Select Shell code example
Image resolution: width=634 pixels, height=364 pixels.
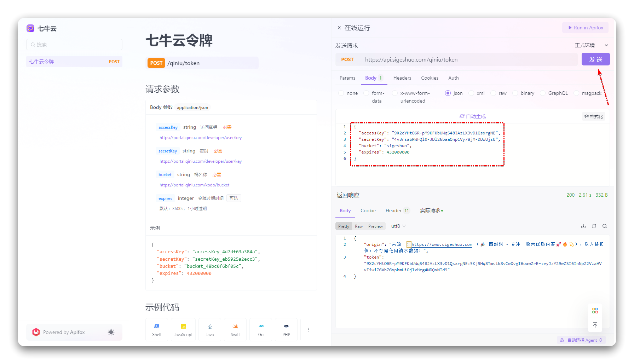tap(157, 330)
